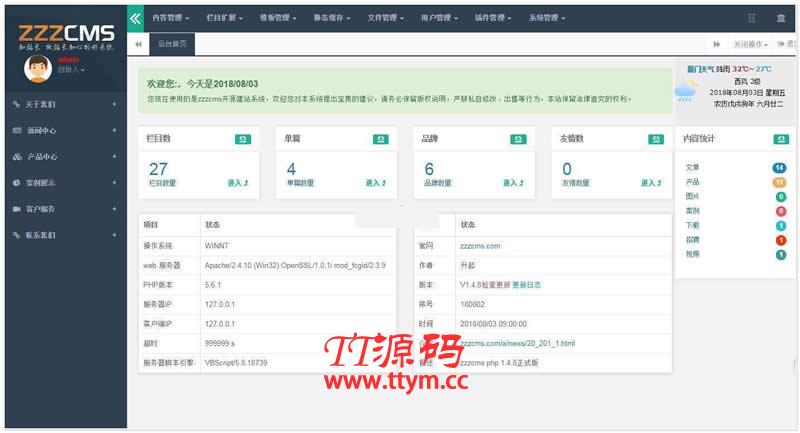Click the cubes icon beside 产品中心

(17, 157)
